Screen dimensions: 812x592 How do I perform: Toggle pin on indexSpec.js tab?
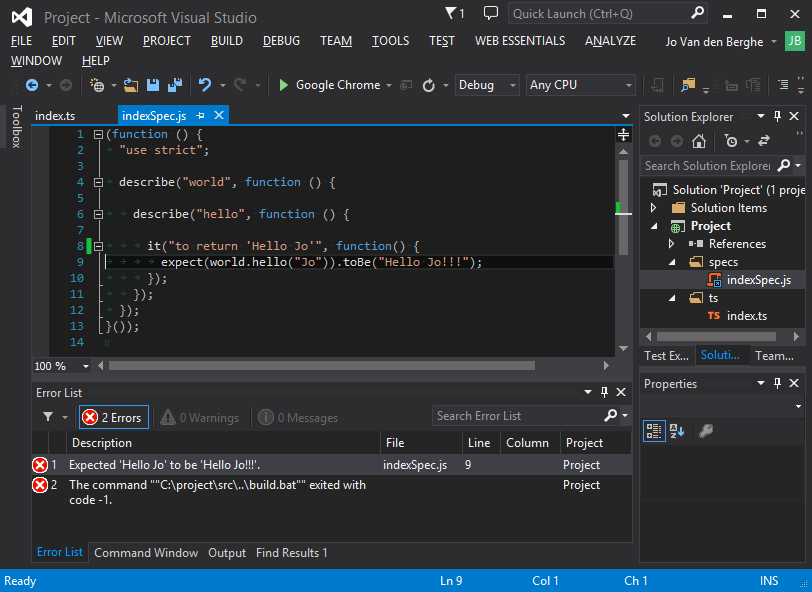pos(201,115)
